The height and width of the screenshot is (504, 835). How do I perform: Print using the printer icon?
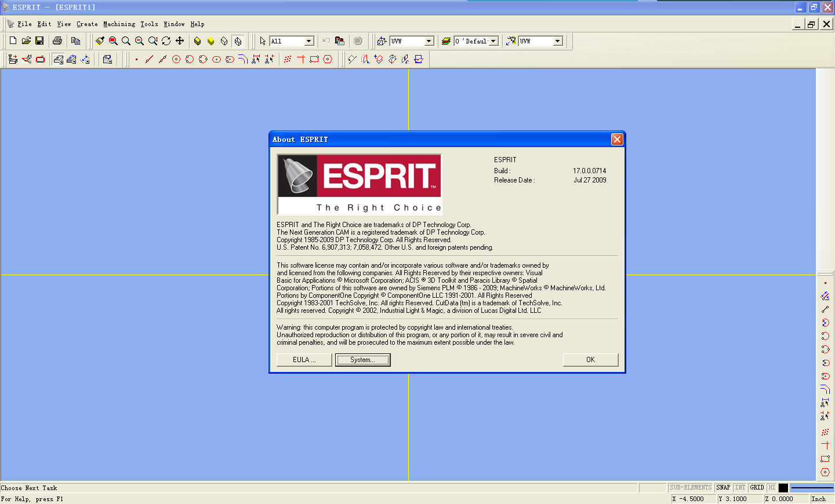(x=57, y=41)
